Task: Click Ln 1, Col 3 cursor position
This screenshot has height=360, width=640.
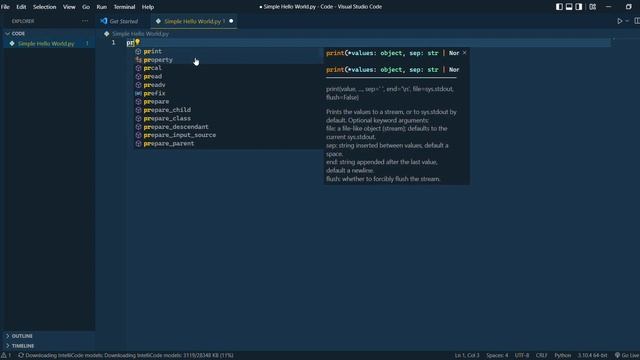Action: (467, 356)
